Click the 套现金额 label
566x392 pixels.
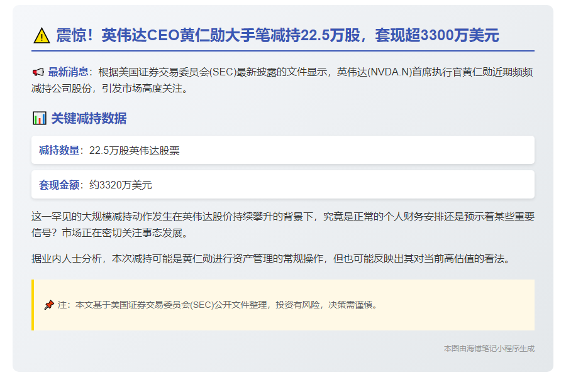coord(59,185)
